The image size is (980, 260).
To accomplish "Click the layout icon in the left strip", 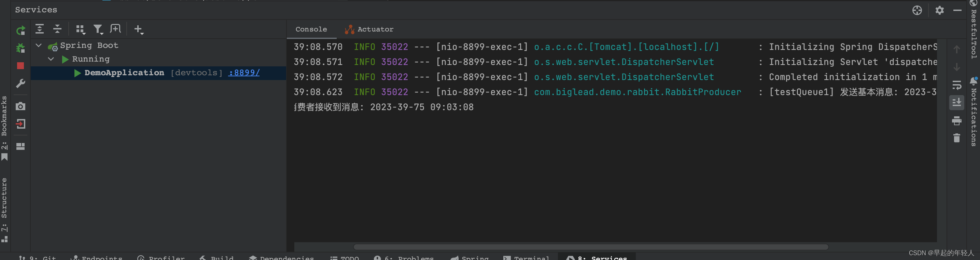I will 20,146.
